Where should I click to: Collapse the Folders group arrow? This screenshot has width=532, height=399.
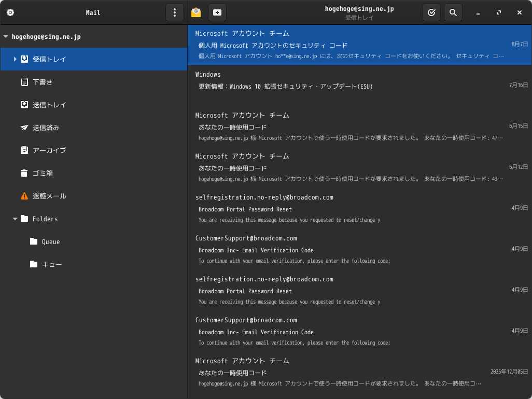pyautogui.click(x=15, y=219)
